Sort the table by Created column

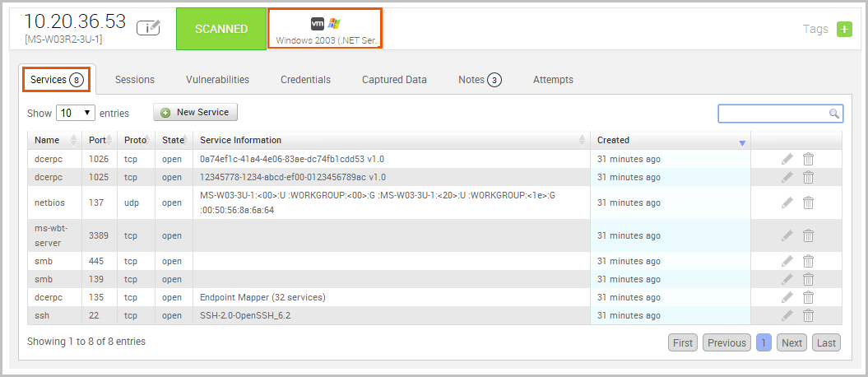click(x=670, y=141)
